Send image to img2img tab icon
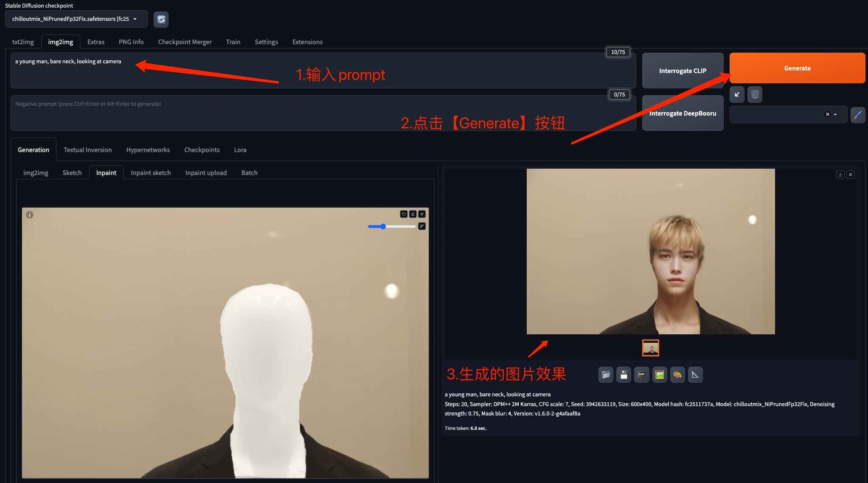This screenshot has height=483, width=868. (x=660, y=375)
